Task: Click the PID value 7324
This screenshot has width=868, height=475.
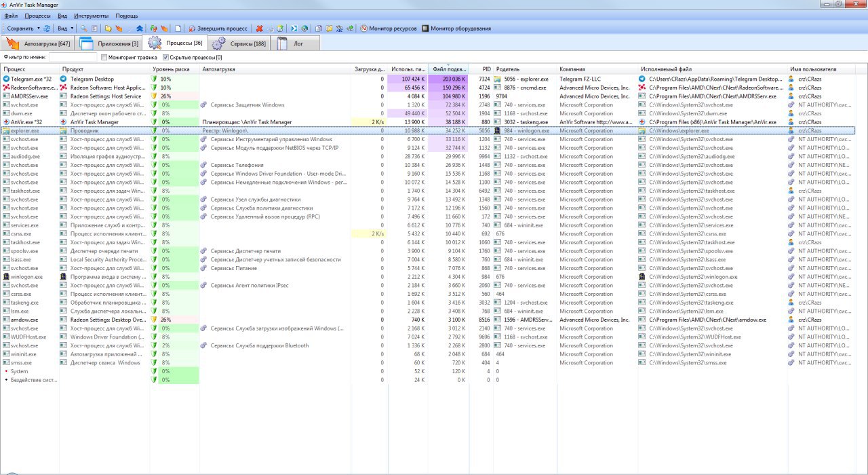Action: pyautogui.click(x=484, y=79)
